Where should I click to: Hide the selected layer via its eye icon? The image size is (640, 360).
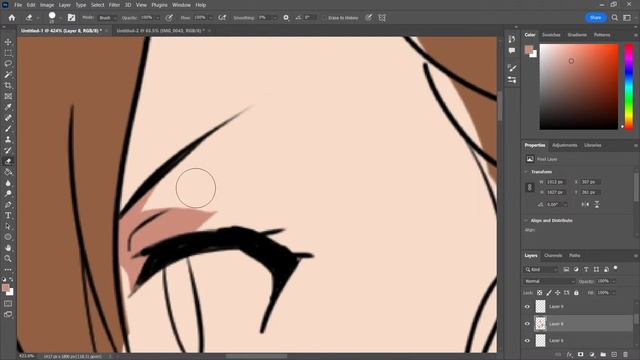(527, 324)
